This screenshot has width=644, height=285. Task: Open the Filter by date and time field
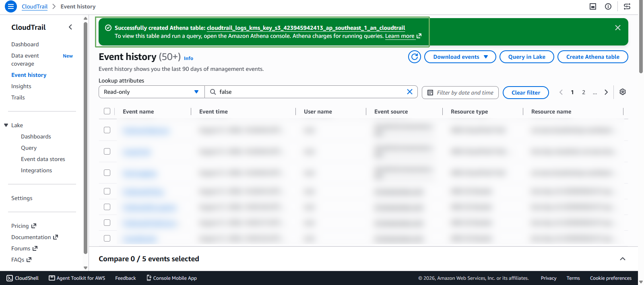[460, 93]
